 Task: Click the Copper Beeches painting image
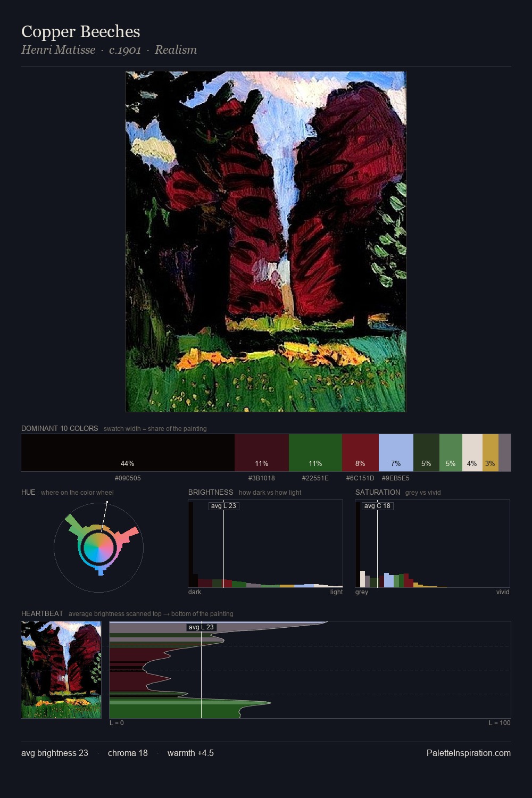[x=266, y=242]
